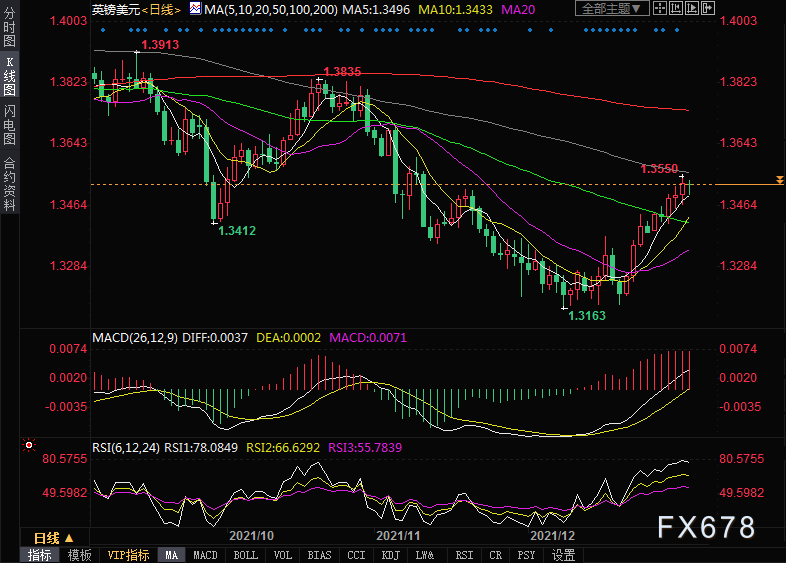Image resolution: width=786 pixels, height=563 pixels.
Task: Open 合约资料 side tab
Action: pyautogui.click(x=9, y=183)
